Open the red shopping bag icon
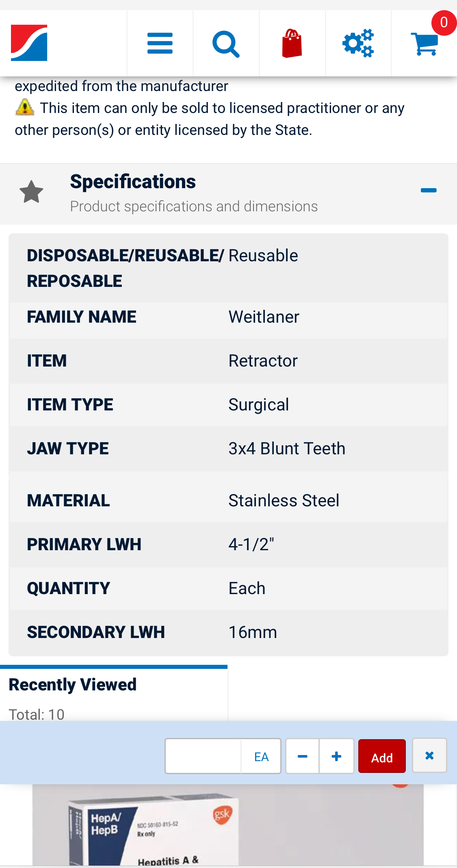 pyautogui.click(x=292, y=42)
